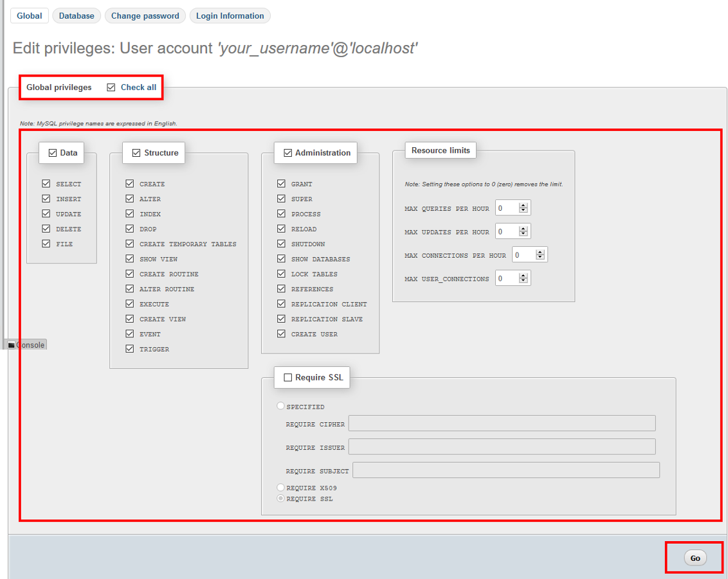The image size is (728, 579).
Task: Open the Change password tab
Action: pos(145,16)
